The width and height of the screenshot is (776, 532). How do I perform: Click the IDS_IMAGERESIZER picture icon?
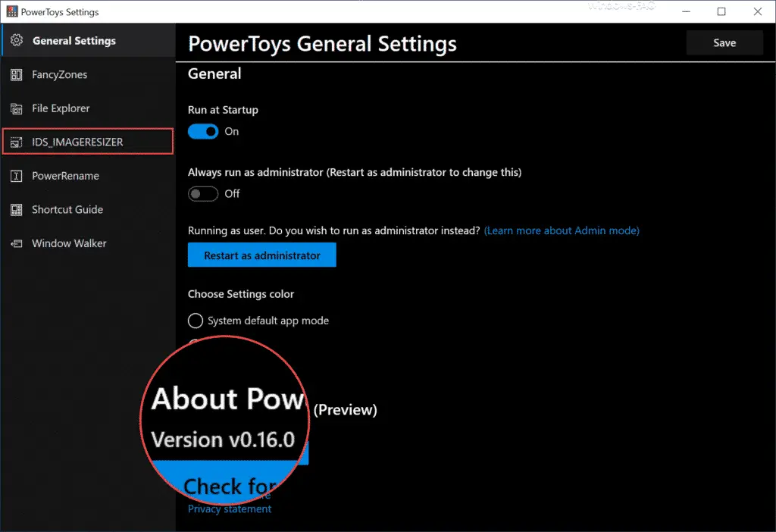pyautogui.click(x=17, y=142)
